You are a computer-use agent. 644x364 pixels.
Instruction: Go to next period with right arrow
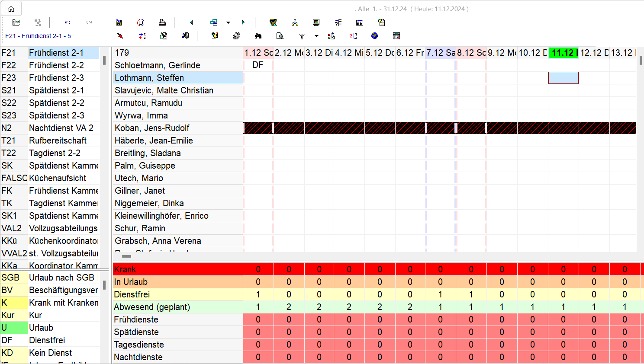point(243,22)
